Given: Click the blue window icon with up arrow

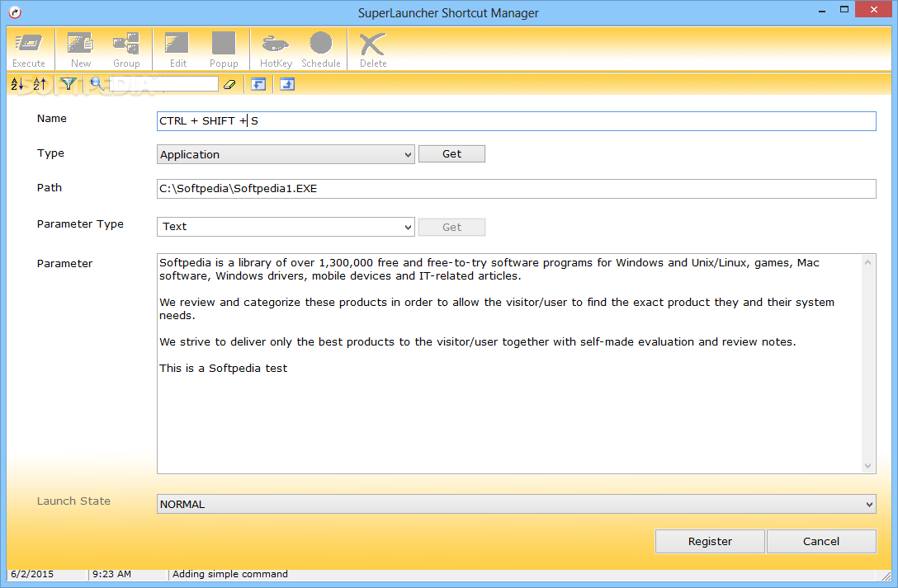Looking at the screenshot, I should point(287,85).
